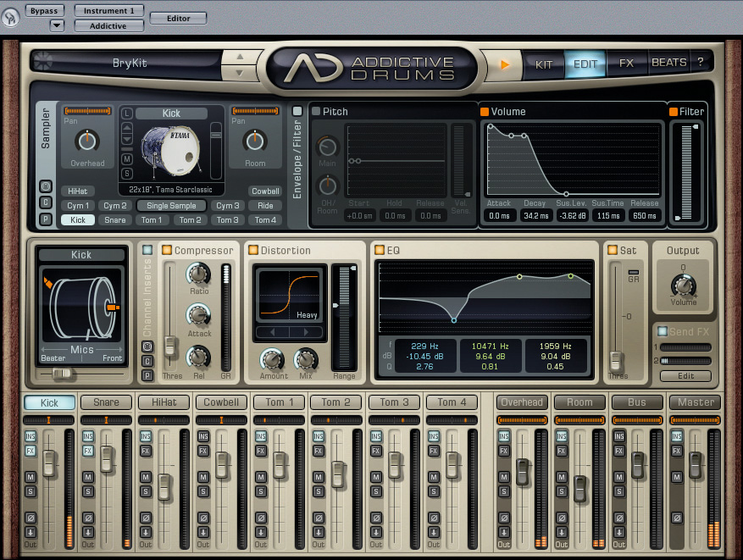Toggle the Volume envelope checkbox
The image size is (743, 560).
pos(485,111)
